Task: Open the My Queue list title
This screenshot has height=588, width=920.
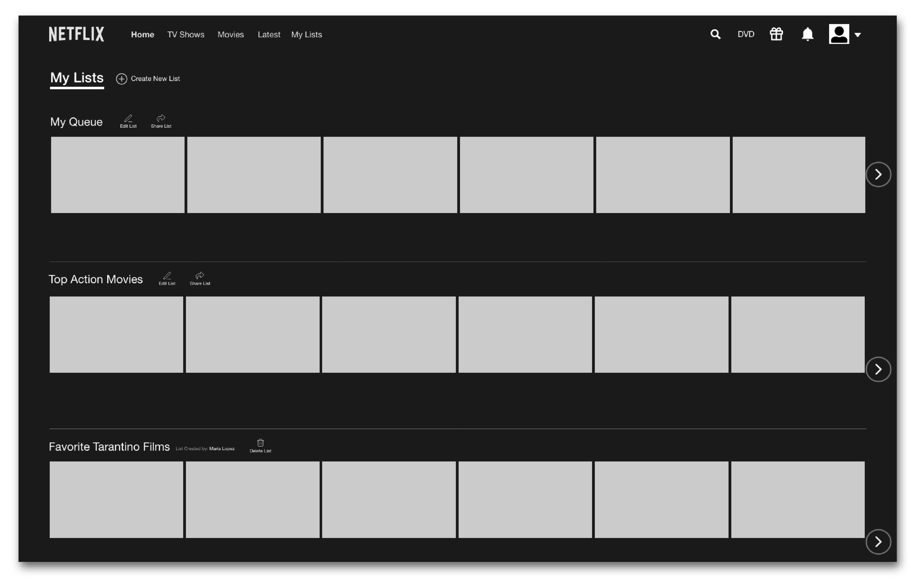Action: click(77, 122)
